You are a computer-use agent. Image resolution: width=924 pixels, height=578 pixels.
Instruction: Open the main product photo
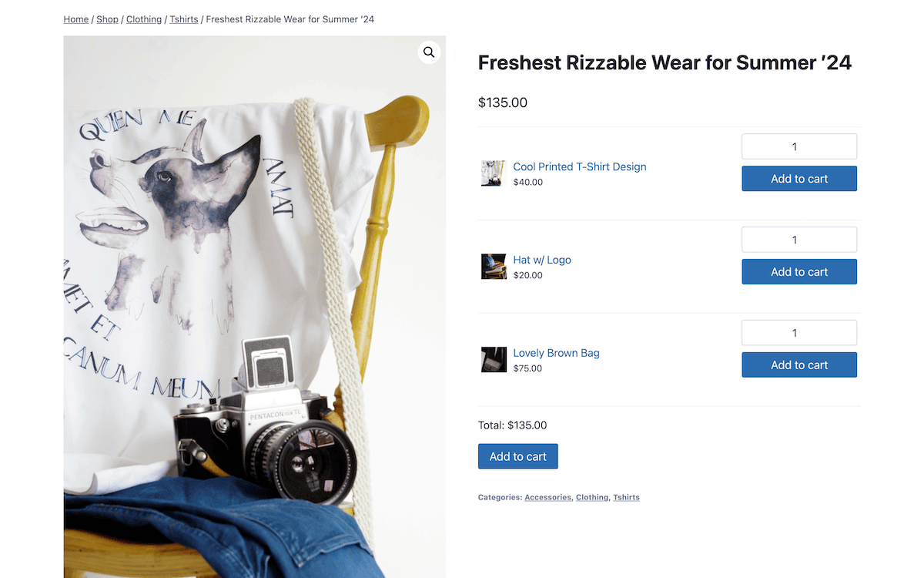(x=255, y=307)
